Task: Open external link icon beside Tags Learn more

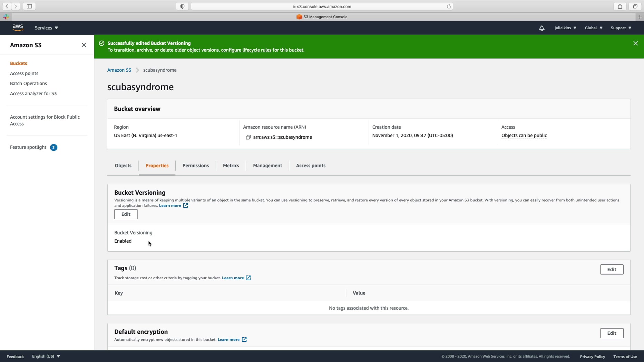Action: tap(248, 278)
